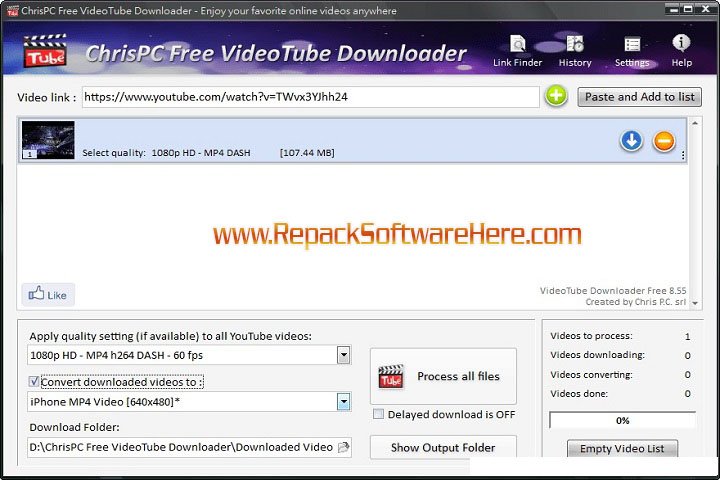
Task: Click the Videos to process label
Action: [591, 336]
